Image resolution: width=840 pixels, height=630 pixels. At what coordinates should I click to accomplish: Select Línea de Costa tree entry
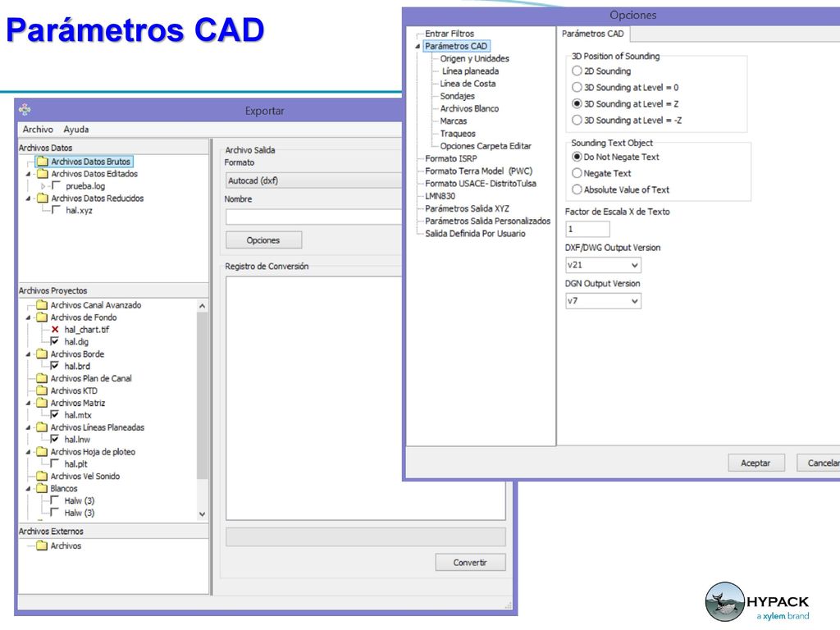click(468, 84)
